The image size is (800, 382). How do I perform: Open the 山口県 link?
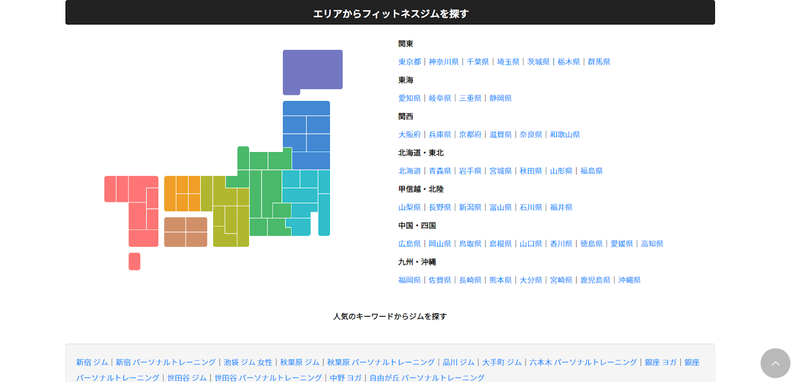531,244
